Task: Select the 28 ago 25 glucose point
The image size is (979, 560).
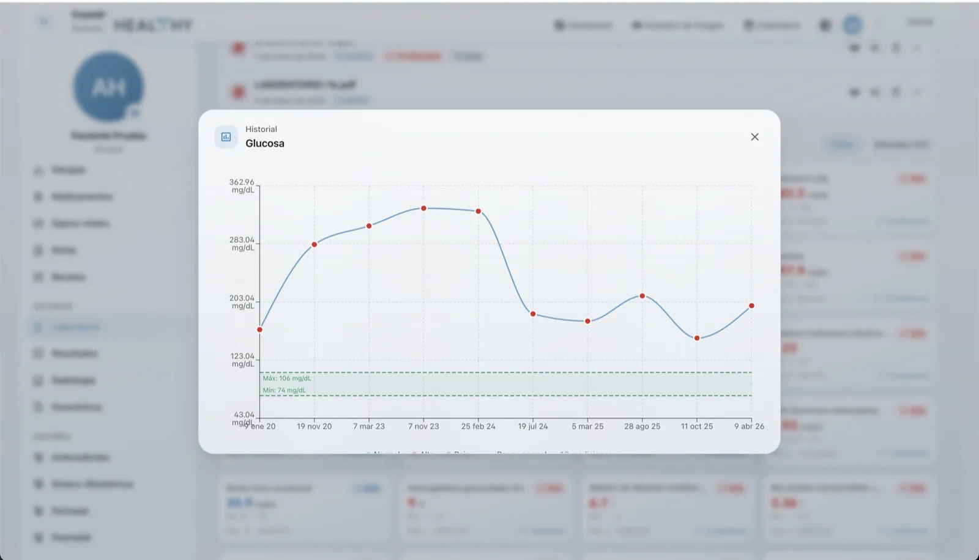Action: 642,296
